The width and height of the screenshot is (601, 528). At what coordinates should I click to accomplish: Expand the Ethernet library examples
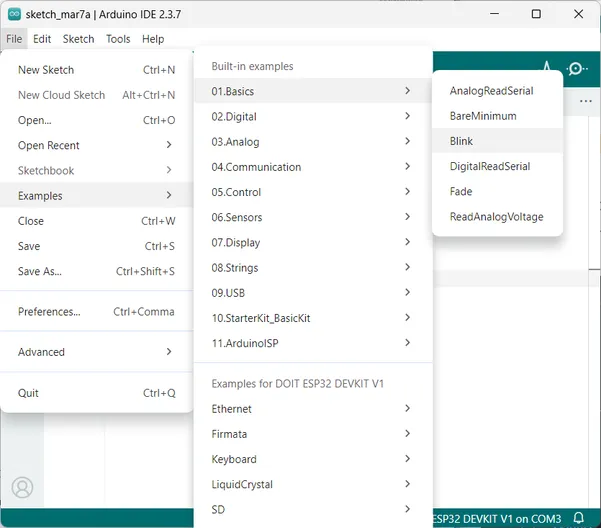[x=313, y=409]
